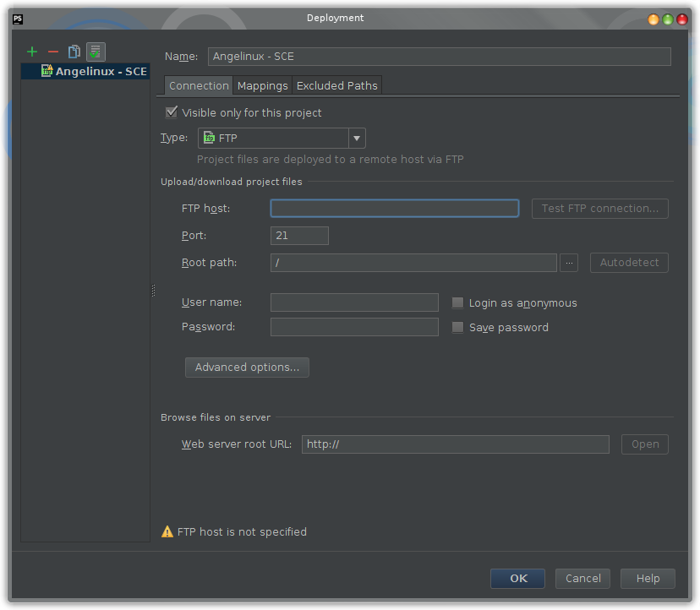Click the Autodetect root path button
Screen dimensions: 700x610
click(x=629, y=263)
